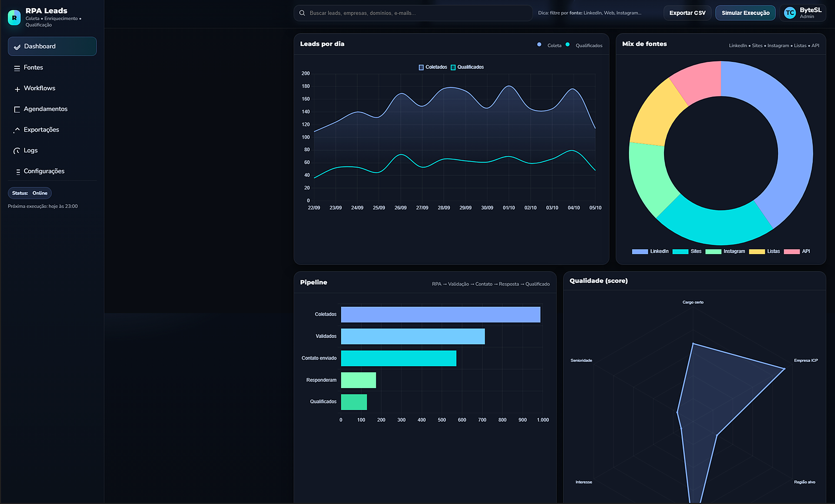Click the TC user avatar

pyautogui.click(x=790, y=13)
